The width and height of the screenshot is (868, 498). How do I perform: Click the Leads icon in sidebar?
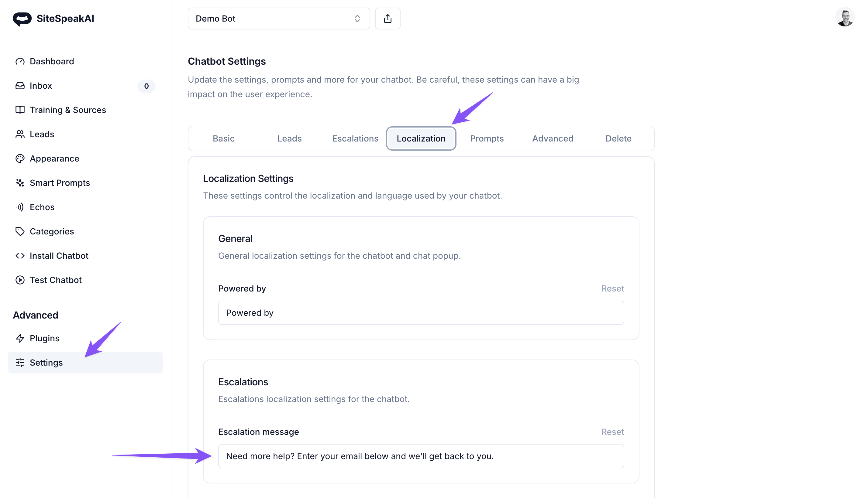(20, 134)
